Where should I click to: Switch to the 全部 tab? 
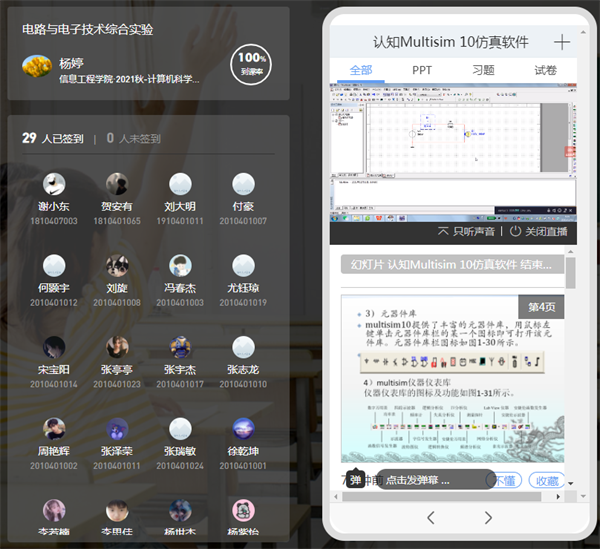360,70
